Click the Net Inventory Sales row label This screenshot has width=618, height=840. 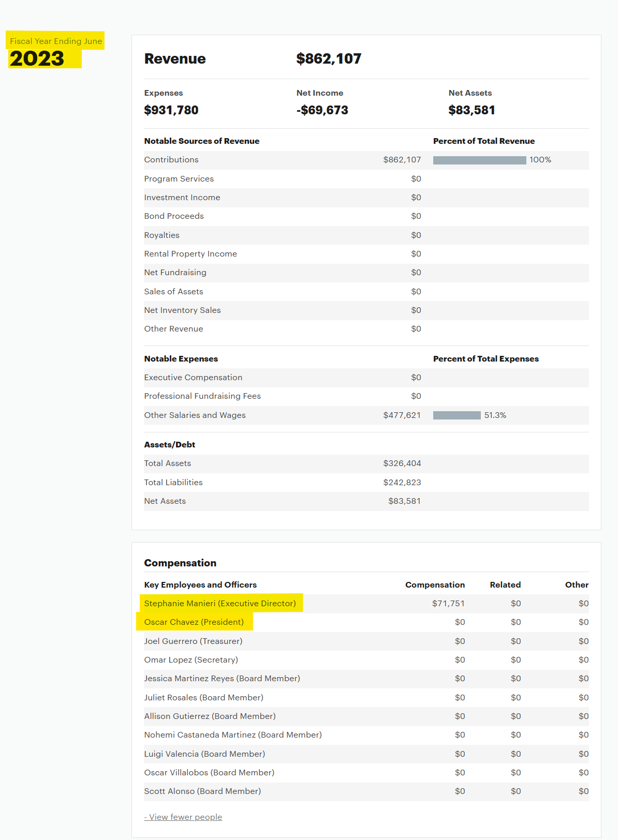click(x=183, y=310)
